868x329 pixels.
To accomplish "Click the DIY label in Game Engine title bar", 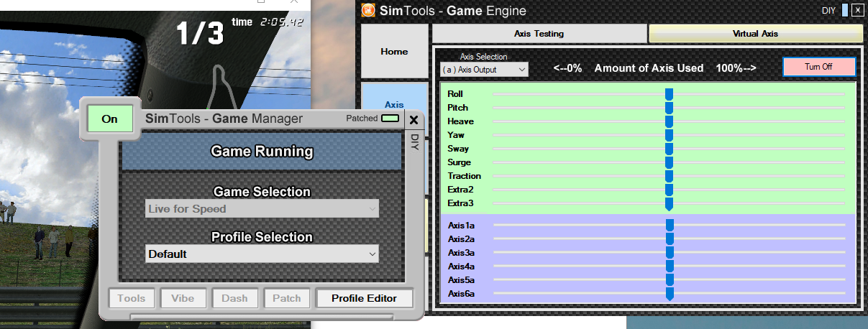I will pyautogui.click(x=828, y=11).
